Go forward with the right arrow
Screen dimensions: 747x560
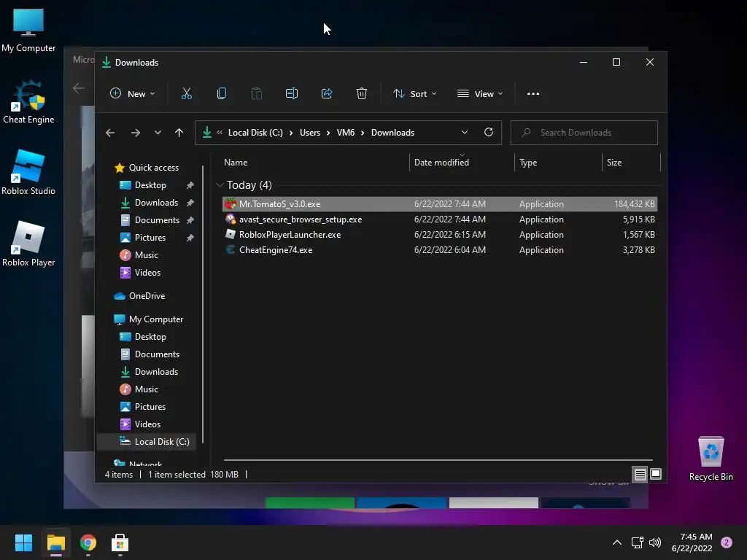(x=136, y=133)
